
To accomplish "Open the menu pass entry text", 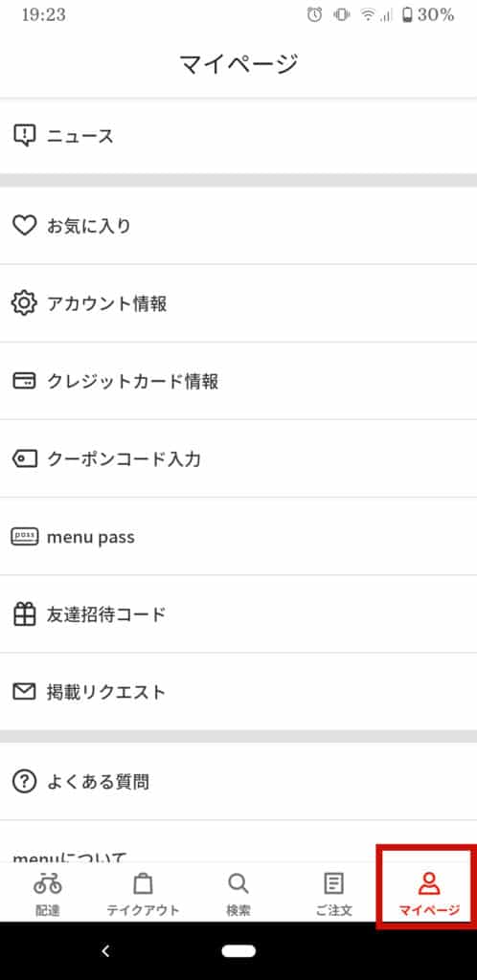I will pyautogui.click(x=91, y=538).
